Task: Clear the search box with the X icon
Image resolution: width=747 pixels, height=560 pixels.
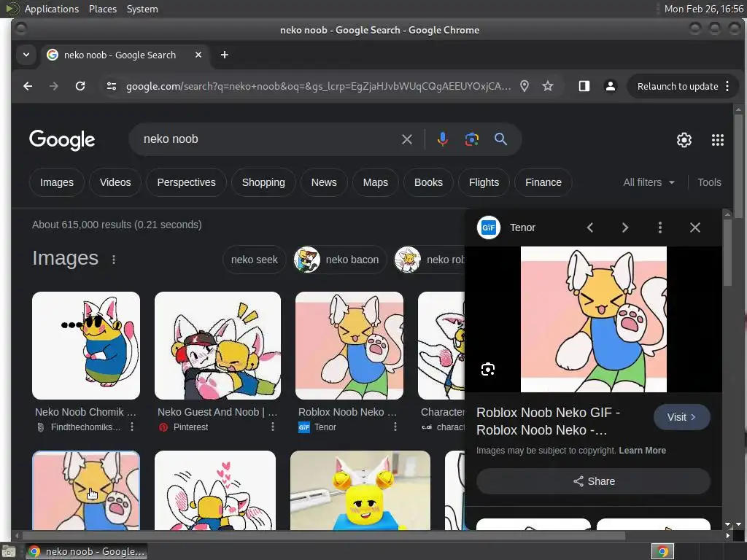Action: [407, 139]
